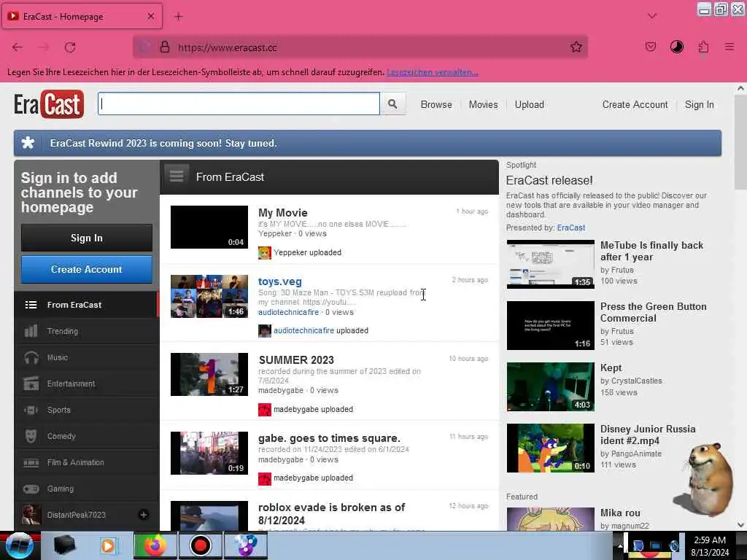Viewport: 747px width, 560px height.
Task: Open the Upload menu item
Action: (x=529, y=104)
